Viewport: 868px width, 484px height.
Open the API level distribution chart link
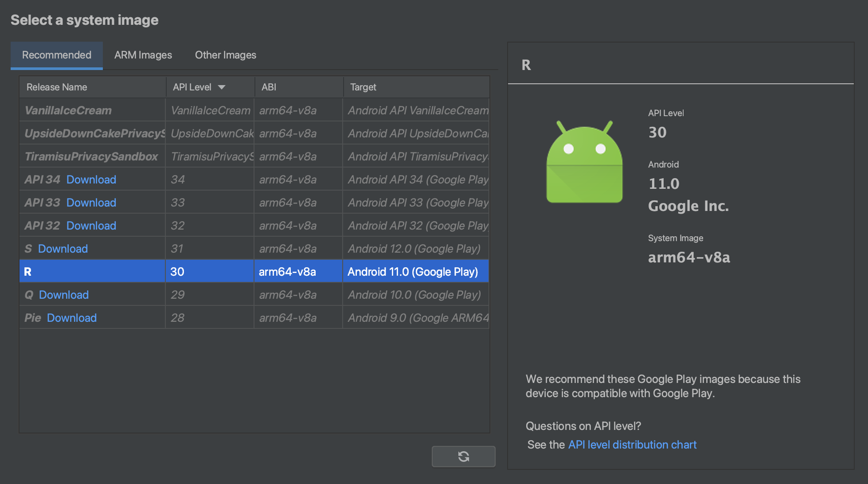click(x=632, y=445)
